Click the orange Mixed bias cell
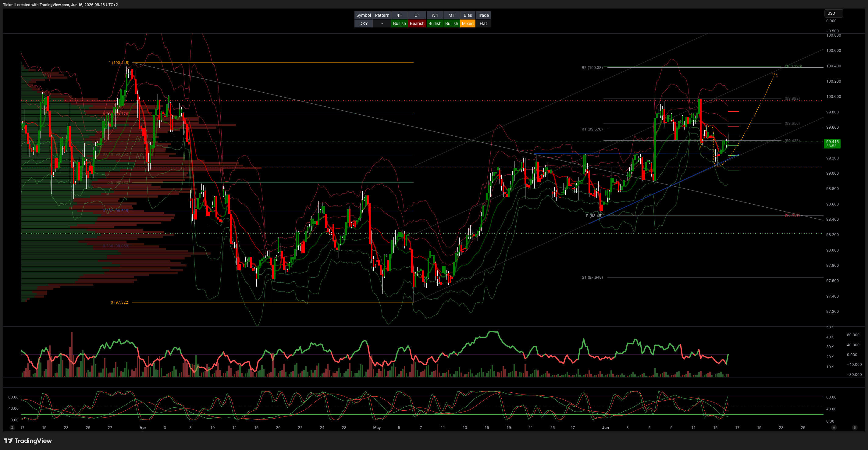Screen dimensions: 868x450 point(468,23)
